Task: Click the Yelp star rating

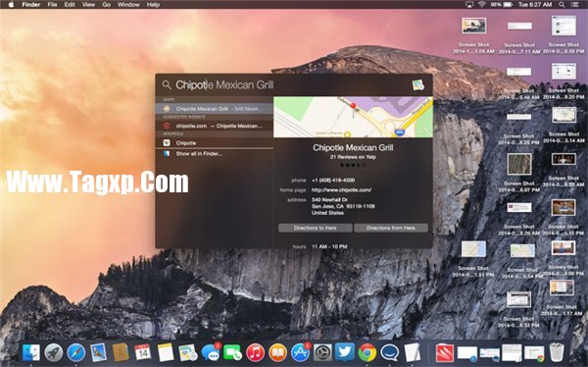Action: point(353,165)
